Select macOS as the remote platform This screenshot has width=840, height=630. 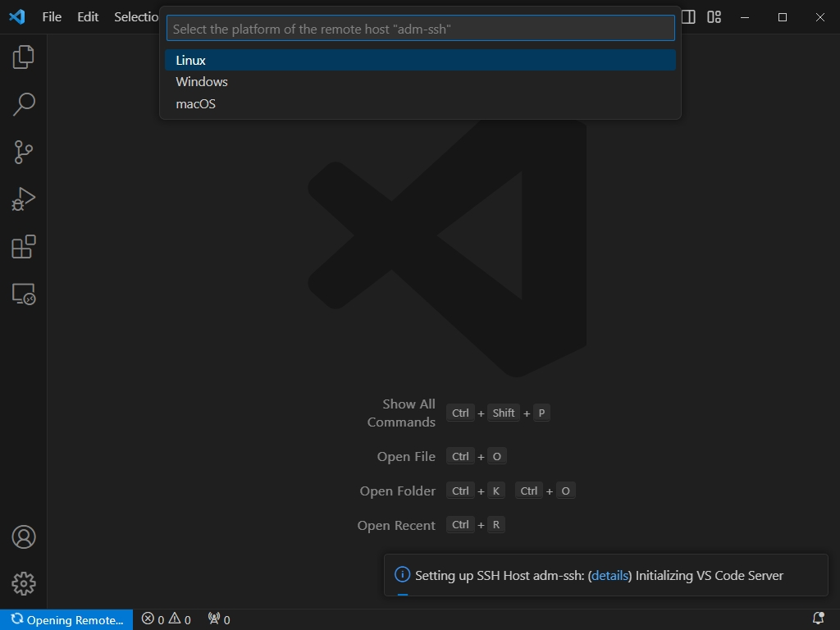(x=421, y=104)
